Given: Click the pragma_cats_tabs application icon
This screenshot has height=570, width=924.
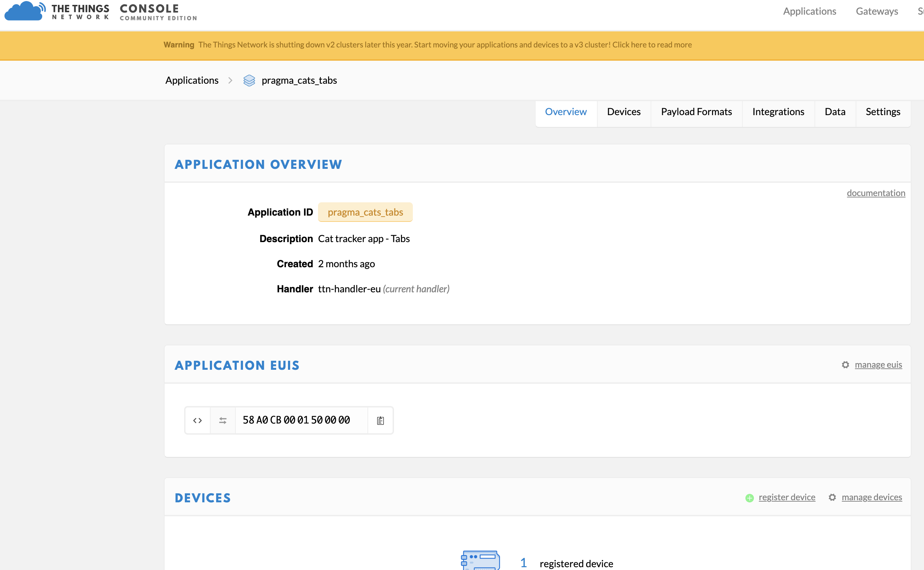Looking at the screenshot, I should click(249, 81).
